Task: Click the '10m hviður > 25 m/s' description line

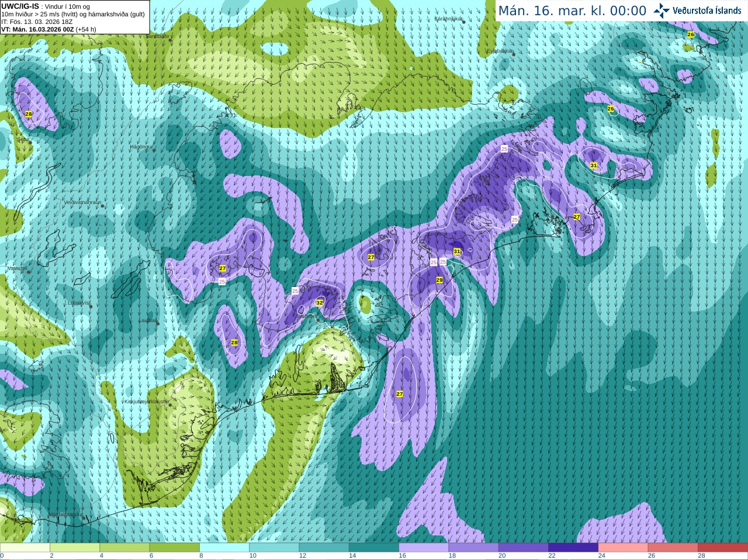Action: point(73,14)
